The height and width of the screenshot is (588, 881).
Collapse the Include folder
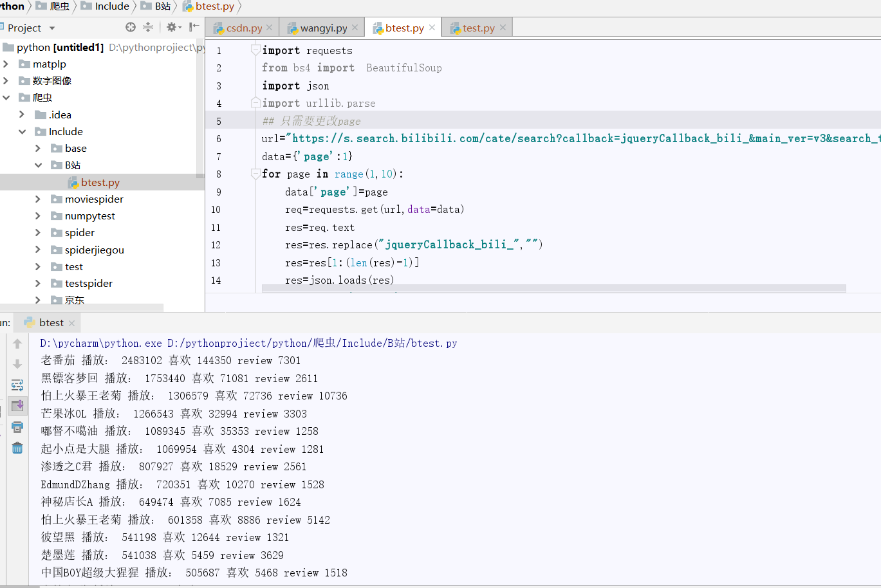tap(22, 131)
